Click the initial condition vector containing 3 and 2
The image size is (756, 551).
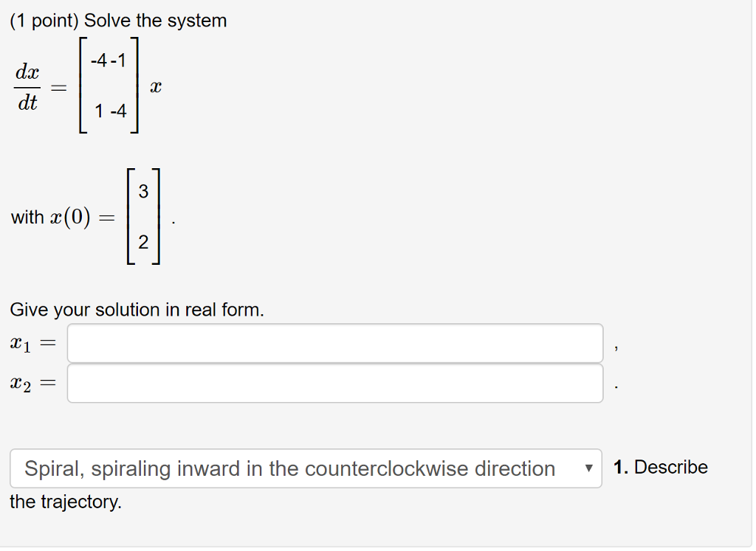pyautogui.click(x=144, y=217)
